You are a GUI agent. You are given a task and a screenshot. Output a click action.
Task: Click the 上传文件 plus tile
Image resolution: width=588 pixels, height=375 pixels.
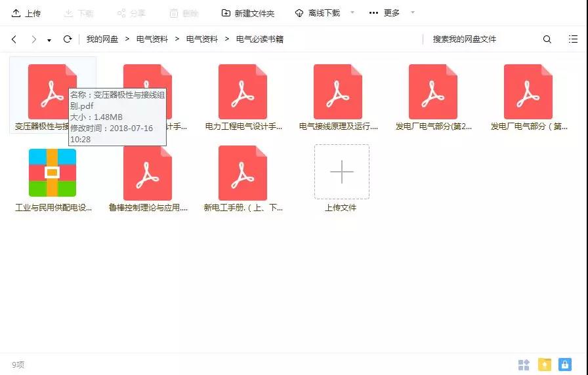click(341, 172)
